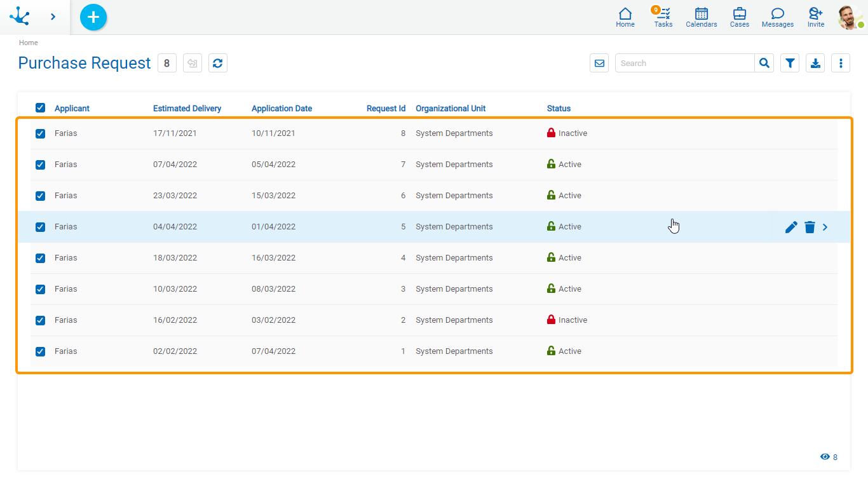Click Inactive status text in row 8
This screenshot has width=868, height=488.
click(573, 133)
